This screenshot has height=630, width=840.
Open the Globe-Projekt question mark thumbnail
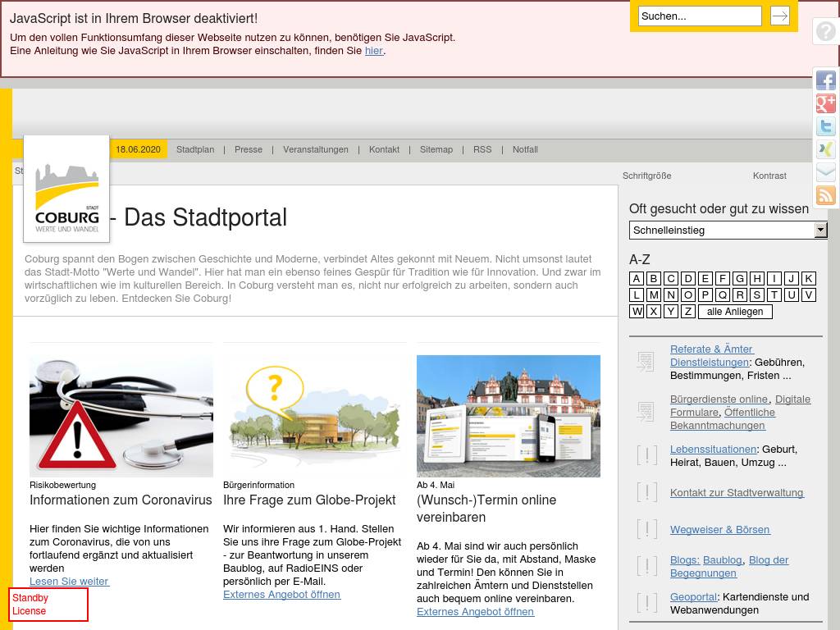[315, 416]
